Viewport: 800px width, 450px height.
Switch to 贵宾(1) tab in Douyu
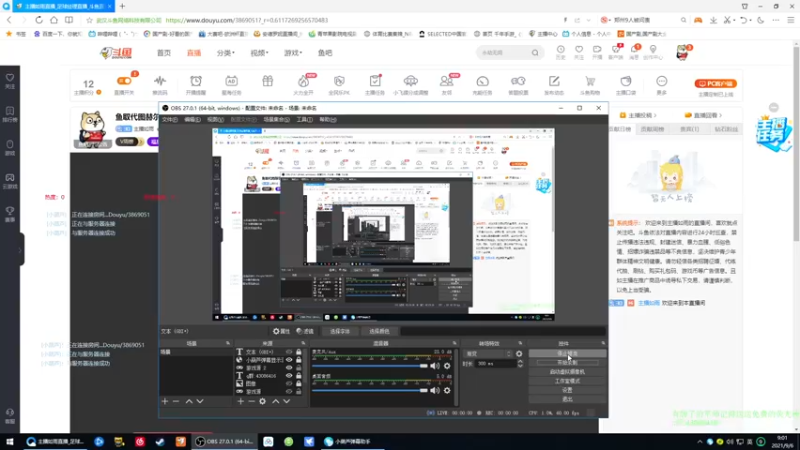tap(689, 129)
